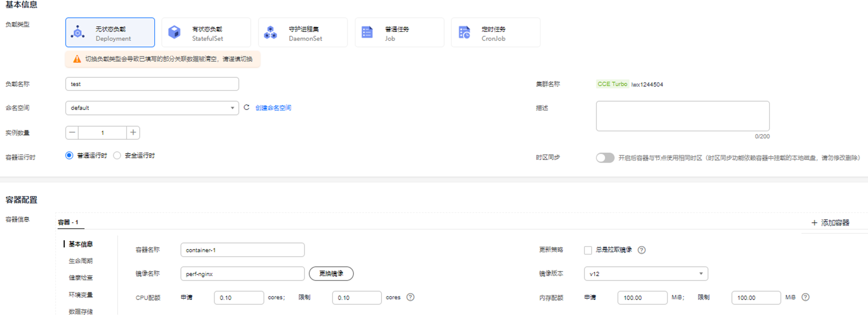Open the CPU quota help icon
This screenshot has height=321, width=868.
point(410,297)
